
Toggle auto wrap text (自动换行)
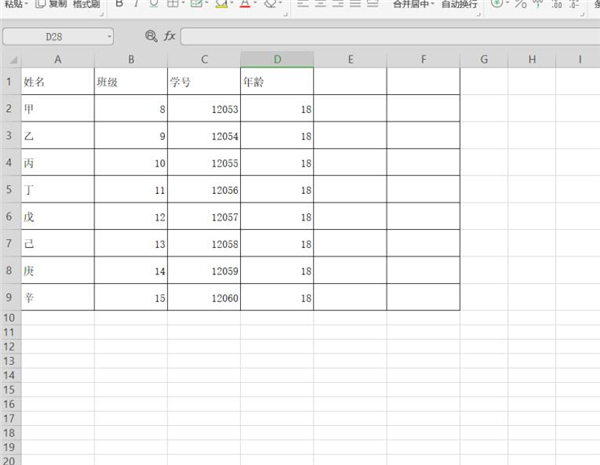pyautogui.click(x=459, y=4)
